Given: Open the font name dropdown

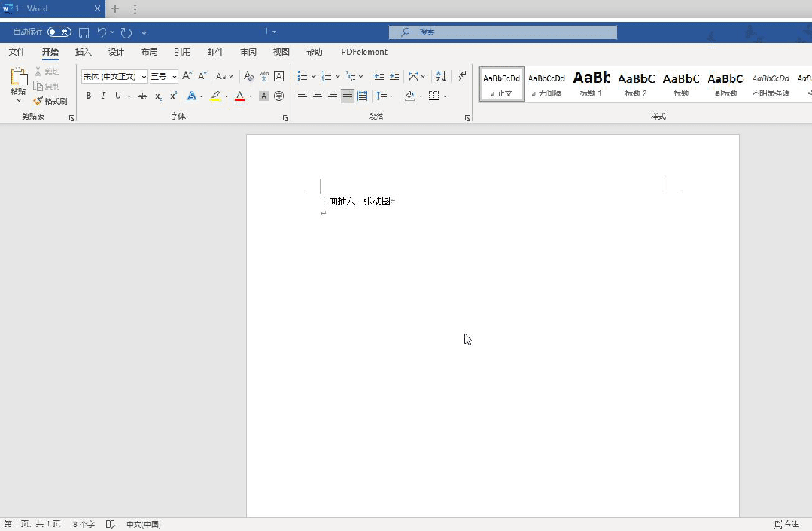Looking at the screenshot, I should [x=144, y=77].
